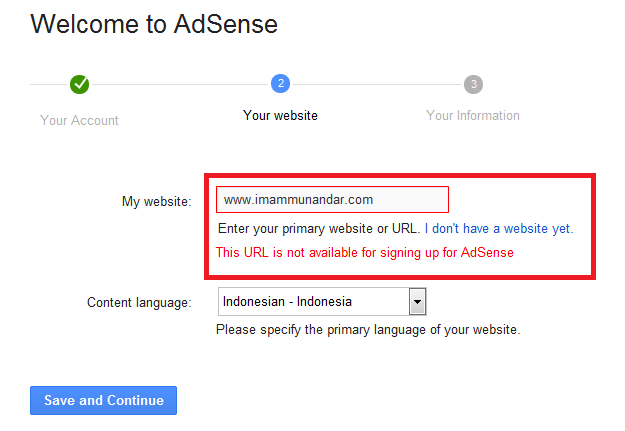
Task: Open the Indonesian - Indonesia language combo box
Action: pyautogui.click(x=314, y=302)
